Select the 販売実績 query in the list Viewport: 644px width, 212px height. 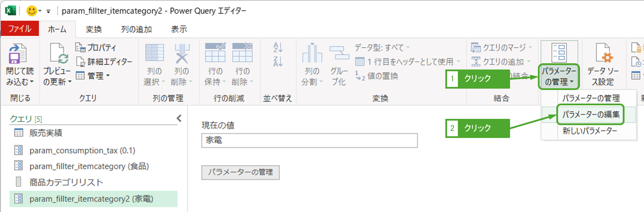(x=46, y=133)
